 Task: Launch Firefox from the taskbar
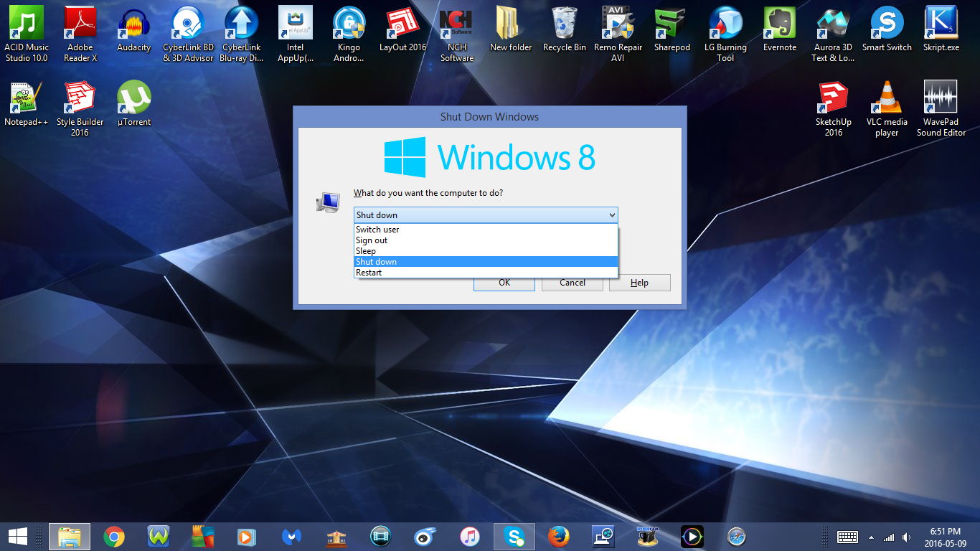[x=558, y=536]
